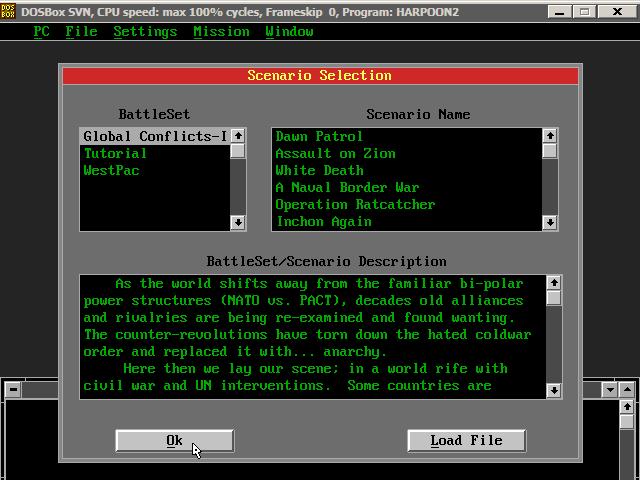Open the Window menu
This screenshot has height=480, width=640.
pos(289,31)
